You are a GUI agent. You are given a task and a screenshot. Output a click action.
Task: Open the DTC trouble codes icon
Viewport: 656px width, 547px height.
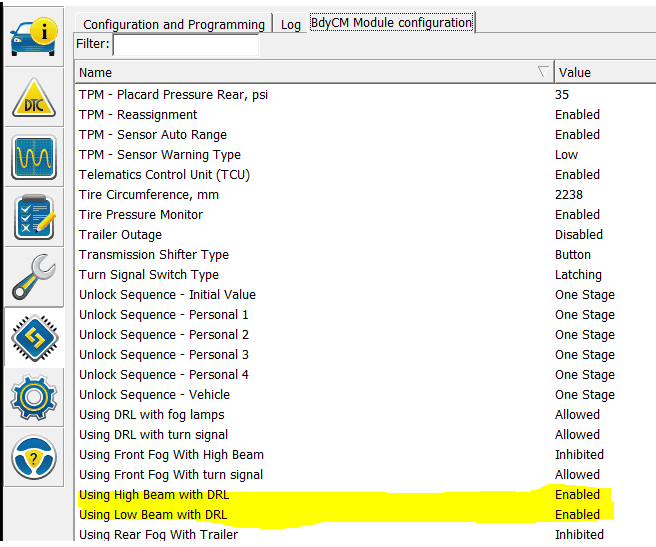34,97
